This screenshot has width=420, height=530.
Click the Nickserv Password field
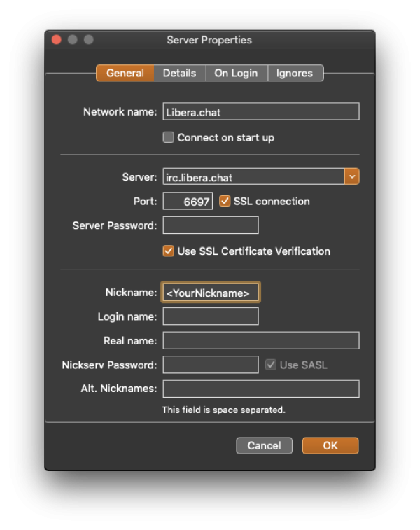click(x=211, y=365)
